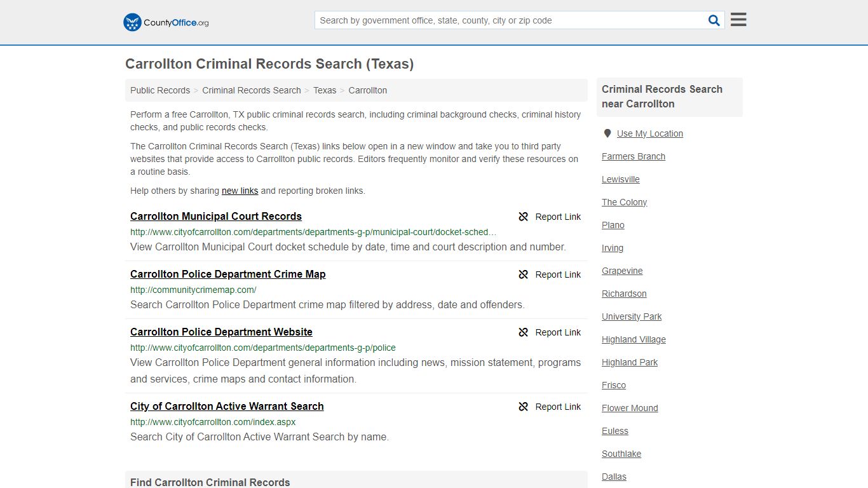Image resolution: width=868 pixels, height=488 pixels.
Task: Click the communitycrimemap.com URL
Action: click(x=193, y=290)
